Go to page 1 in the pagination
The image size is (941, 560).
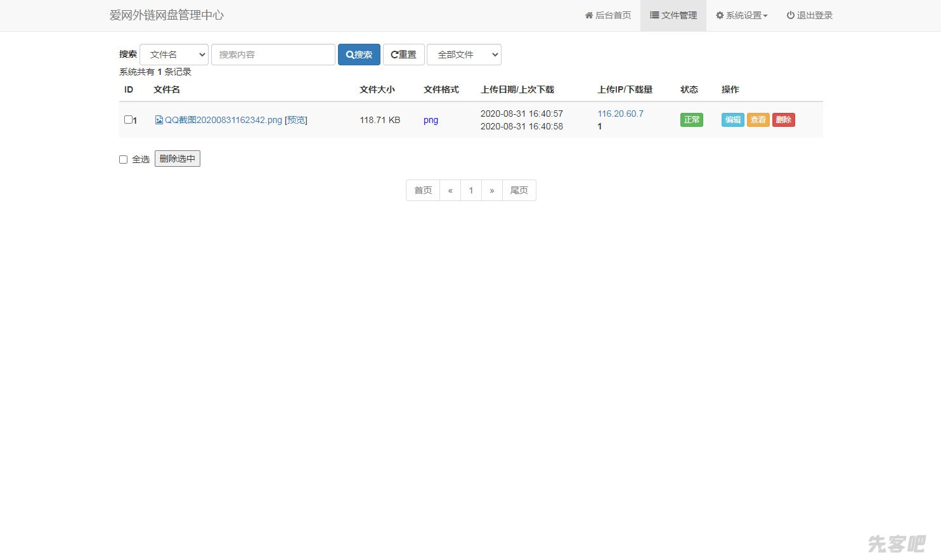[x=471, y=190]
